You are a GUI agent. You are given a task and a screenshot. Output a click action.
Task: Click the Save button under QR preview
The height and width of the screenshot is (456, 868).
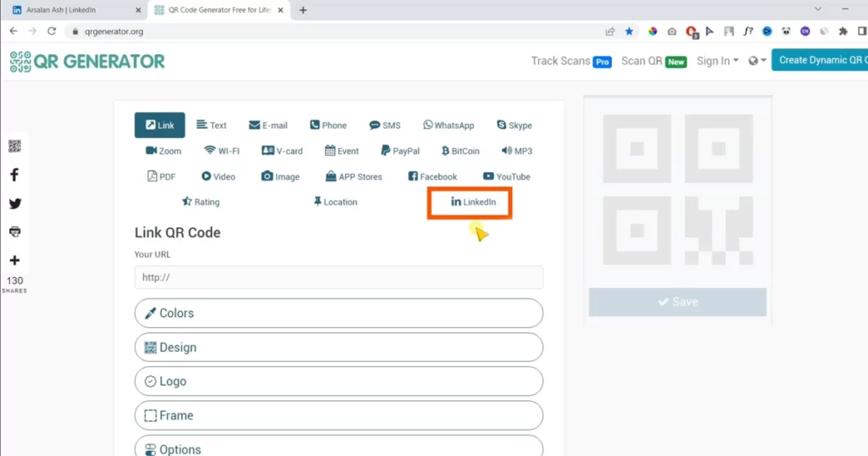677,302
